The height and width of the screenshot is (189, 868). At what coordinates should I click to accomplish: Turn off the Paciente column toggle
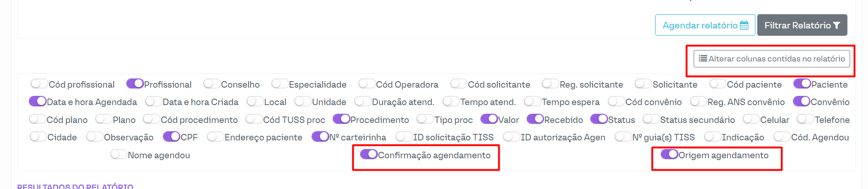click(802, 84)
